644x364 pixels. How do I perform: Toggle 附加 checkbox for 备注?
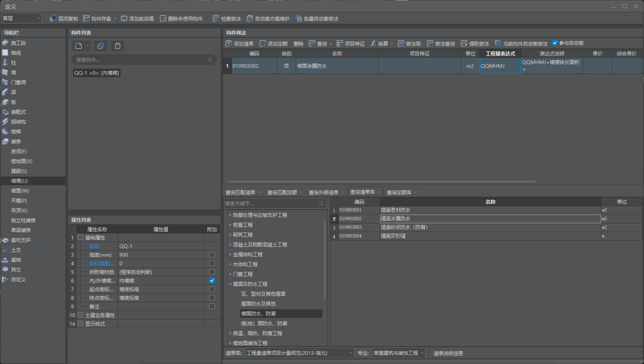[212, 306]
